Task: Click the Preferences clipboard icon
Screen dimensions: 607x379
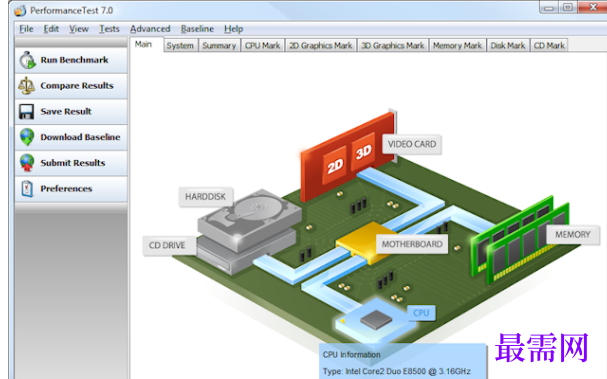Action: [x=27, y=189]
